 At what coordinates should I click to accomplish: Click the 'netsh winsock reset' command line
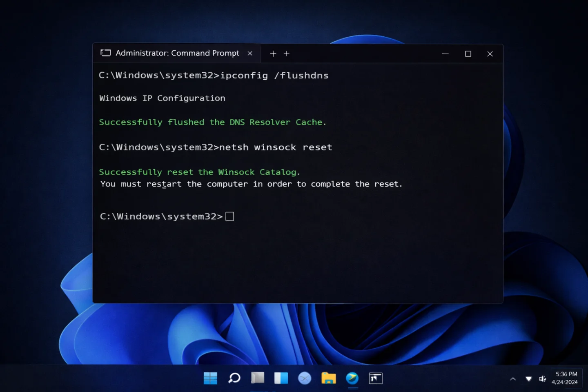tap(216, 147)
